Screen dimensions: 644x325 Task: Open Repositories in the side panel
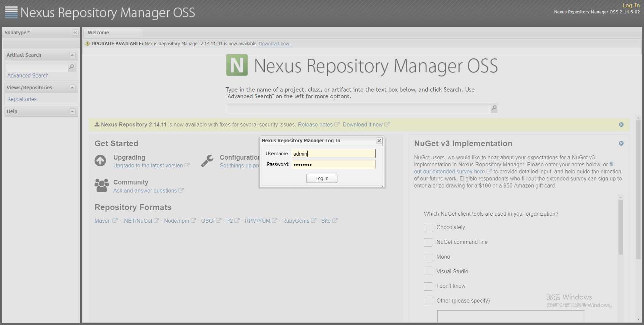pyautogui.click(x=22, y=99)
